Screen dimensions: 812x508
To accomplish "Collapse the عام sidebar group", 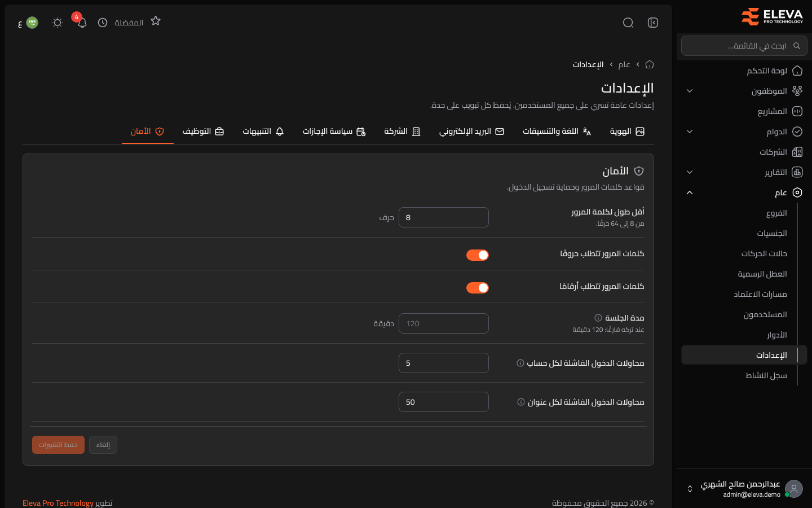I will point(744,192).
